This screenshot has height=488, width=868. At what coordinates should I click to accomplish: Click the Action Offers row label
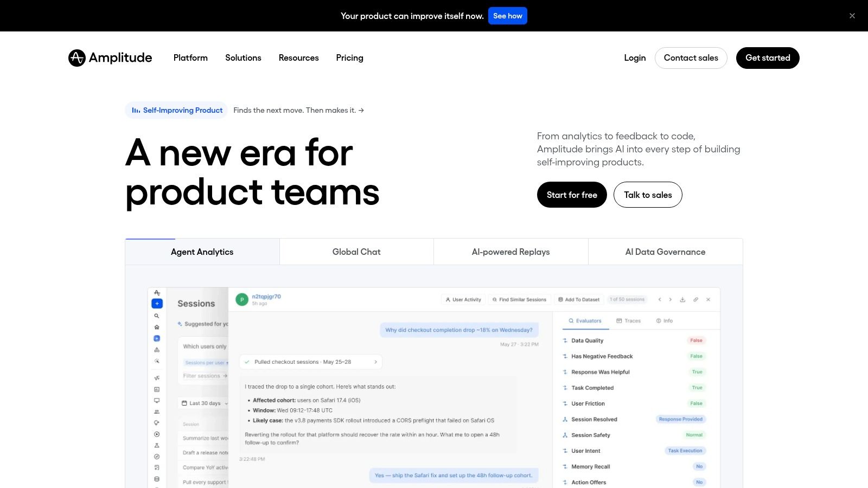click(x=589, y=482)
